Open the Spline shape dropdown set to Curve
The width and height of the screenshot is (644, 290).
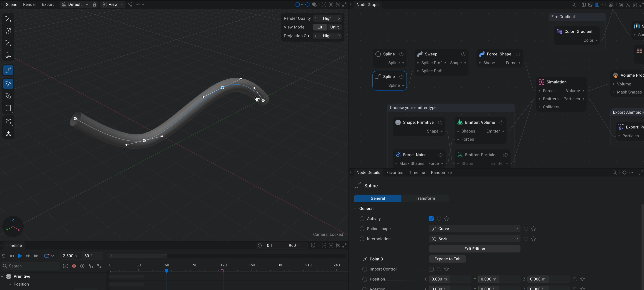pos(474,229)
